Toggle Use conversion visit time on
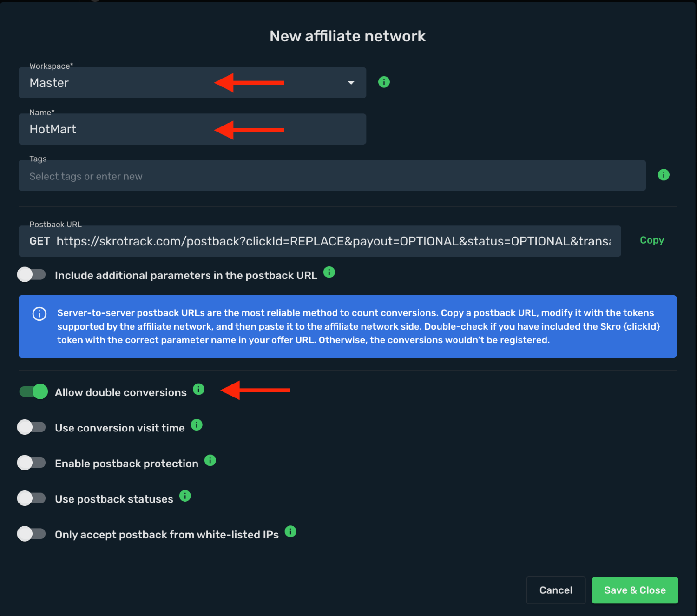This screenshot has height=616, width=697. point(32,427)
